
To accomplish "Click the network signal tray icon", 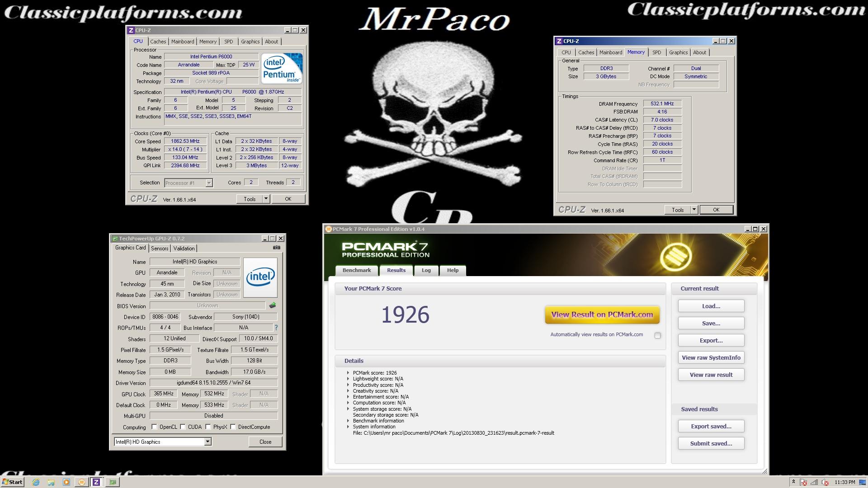I will 814,482.
